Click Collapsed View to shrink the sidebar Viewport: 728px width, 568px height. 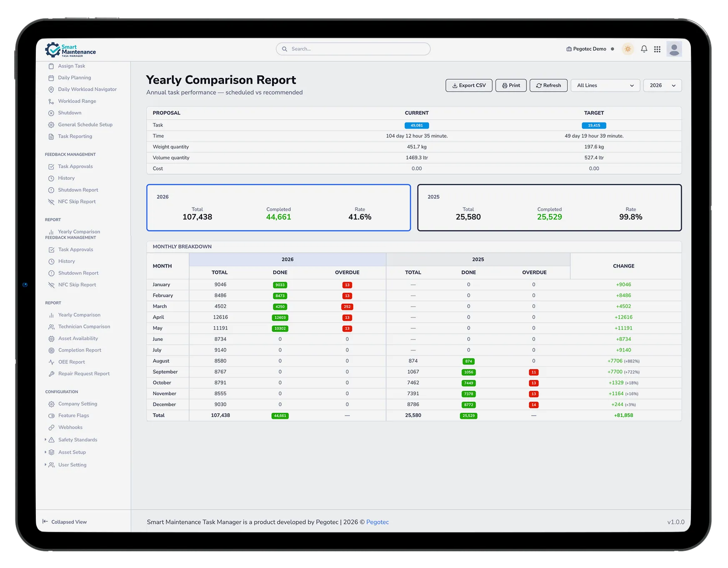tap(65, 522)
